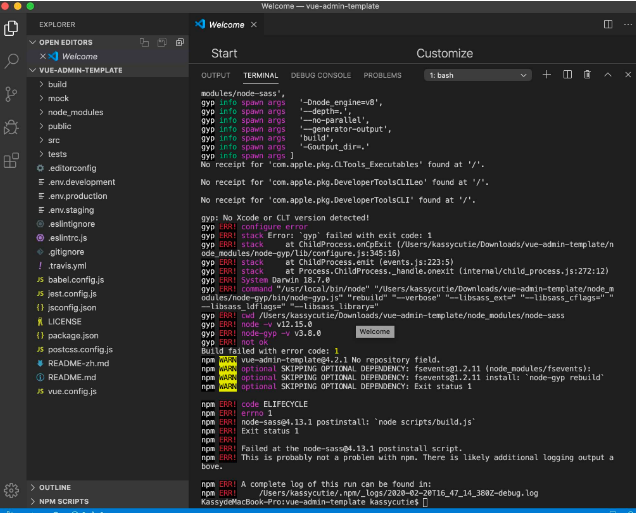The image size is (636, 513).
Task: Kill terminal with trash icon
Action: click(x=587, y=75)
